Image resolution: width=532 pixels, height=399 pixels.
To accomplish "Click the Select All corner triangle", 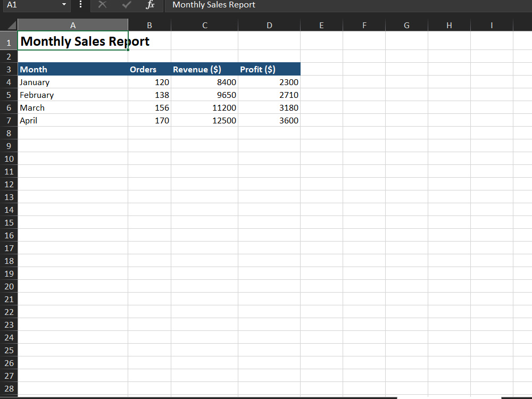I will coord(12,25).
